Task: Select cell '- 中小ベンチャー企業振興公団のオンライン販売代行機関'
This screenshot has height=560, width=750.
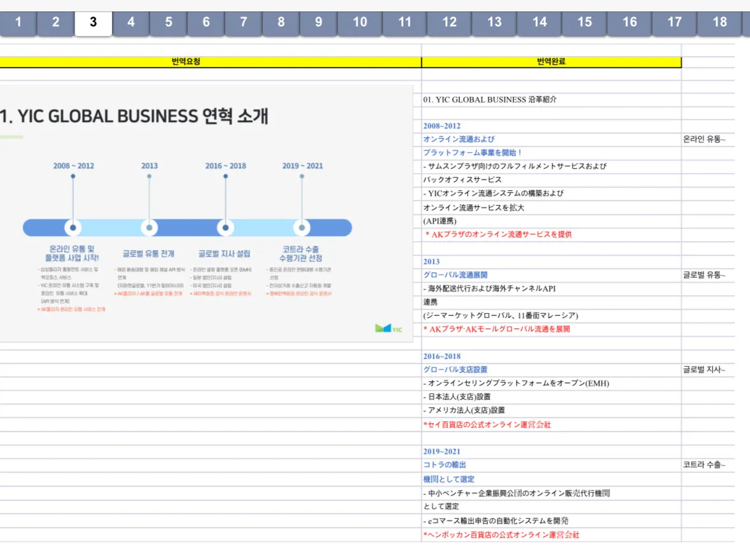Action: [552, 493]
